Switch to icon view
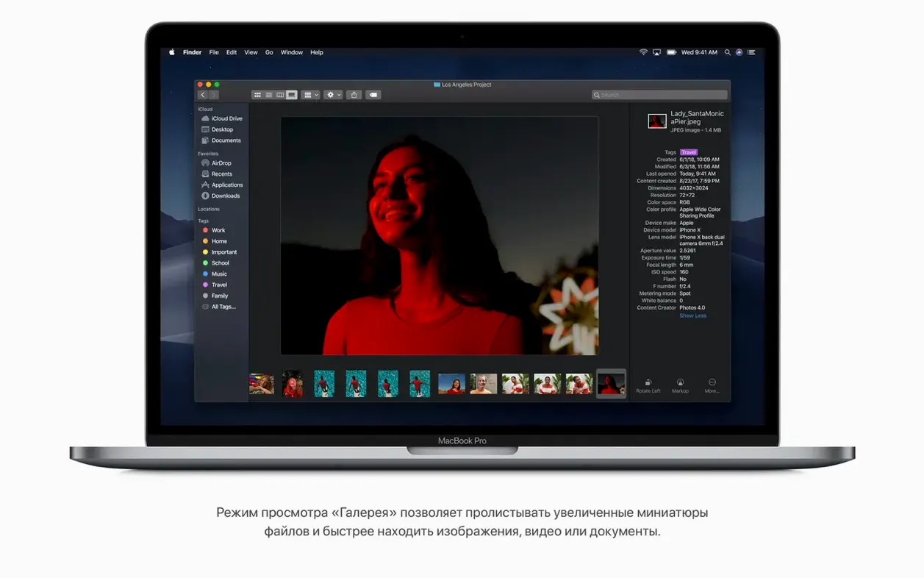924x578 pixels. point(257,95)
